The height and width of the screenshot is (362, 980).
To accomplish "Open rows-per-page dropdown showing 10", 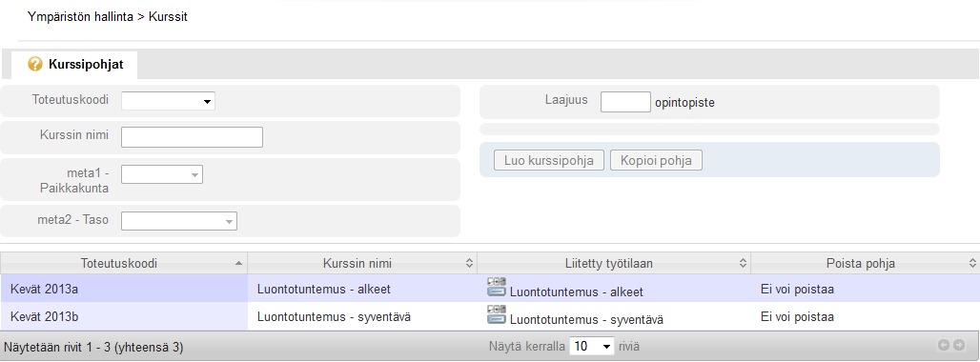I will [x=592, y=346].
